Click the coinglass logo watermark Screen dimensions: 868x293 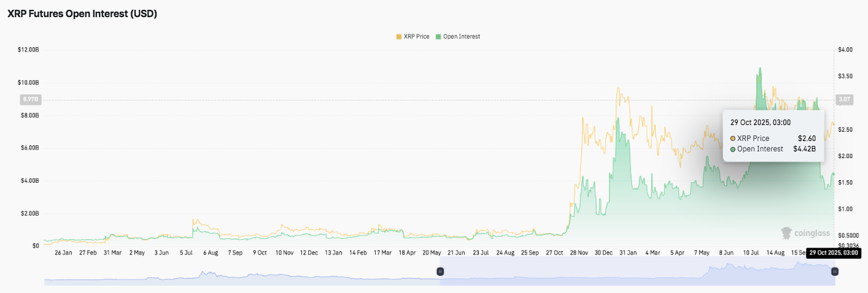tap(805, 233)
